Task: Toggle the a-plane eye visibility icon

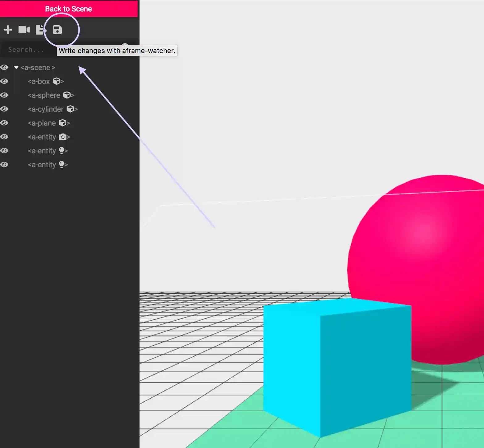Action: [4, 123]
